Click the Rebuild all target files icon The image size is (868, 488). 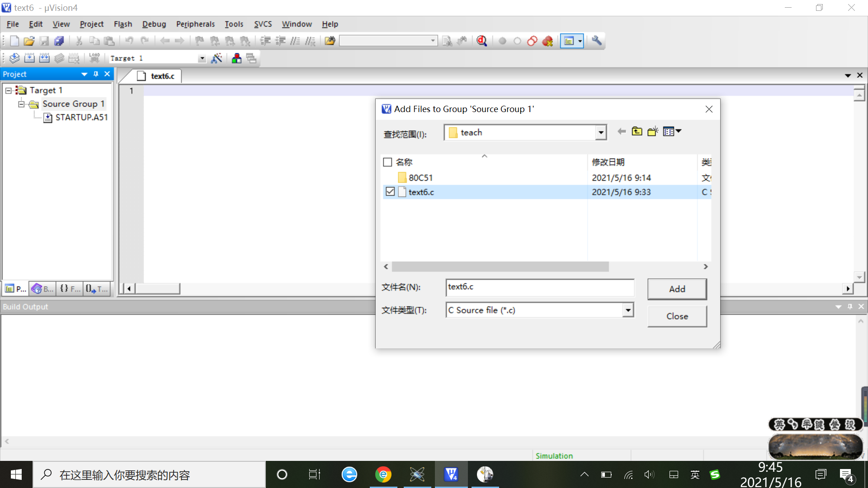point(44,58)
